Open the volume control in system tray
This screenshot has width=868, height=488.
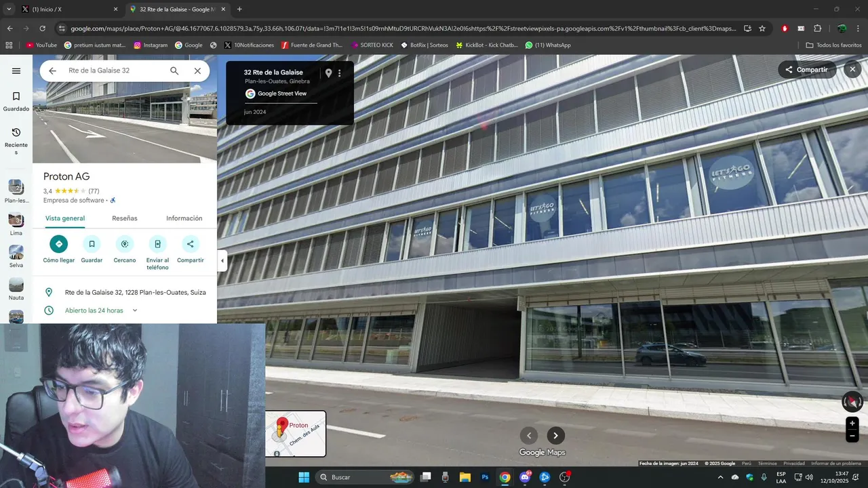tap(809, 477)
